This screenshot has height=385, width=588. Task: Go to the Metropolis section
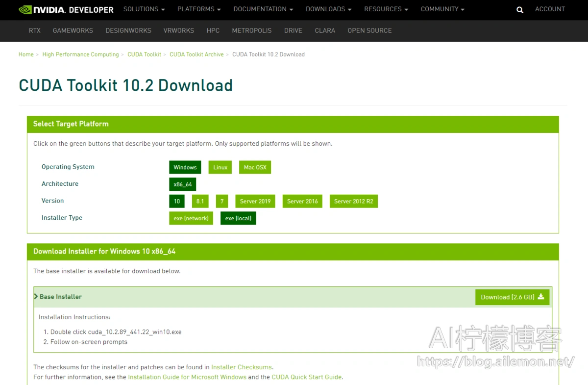pyautogui.click(x=252, y=30)
